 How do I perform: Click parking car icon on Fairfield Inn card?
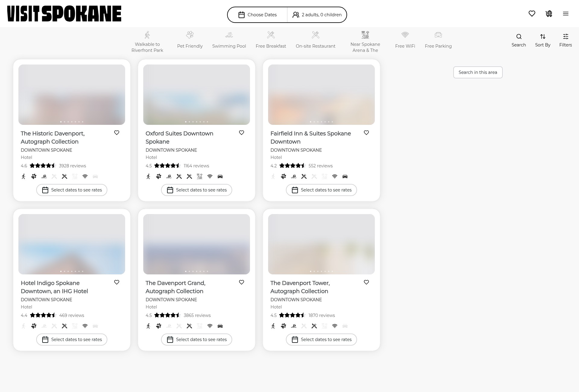pyautogui.click(x=345, y=176)
